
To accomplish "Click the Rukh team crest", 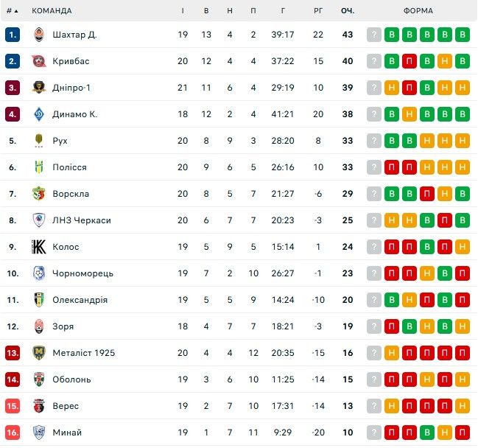I will coord(39,141).
